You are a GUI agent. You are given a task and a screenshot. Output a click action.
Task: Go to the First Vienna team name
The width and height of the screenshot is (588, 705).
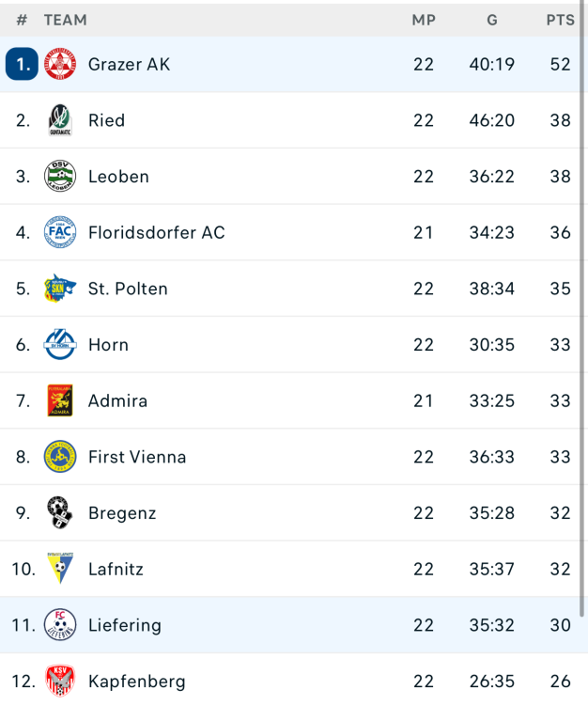coord(137,457)
